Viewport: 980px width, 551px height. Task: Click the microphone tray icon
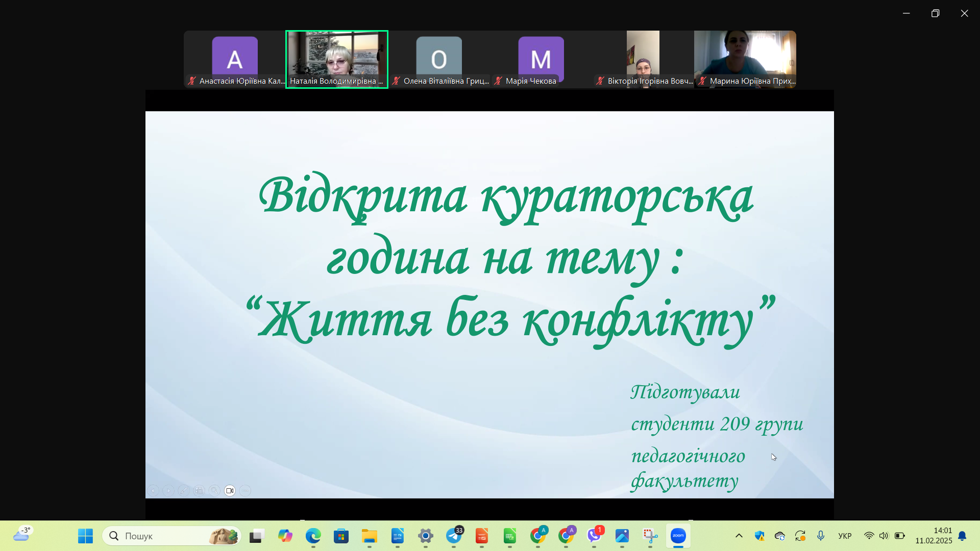click(820, 536)
